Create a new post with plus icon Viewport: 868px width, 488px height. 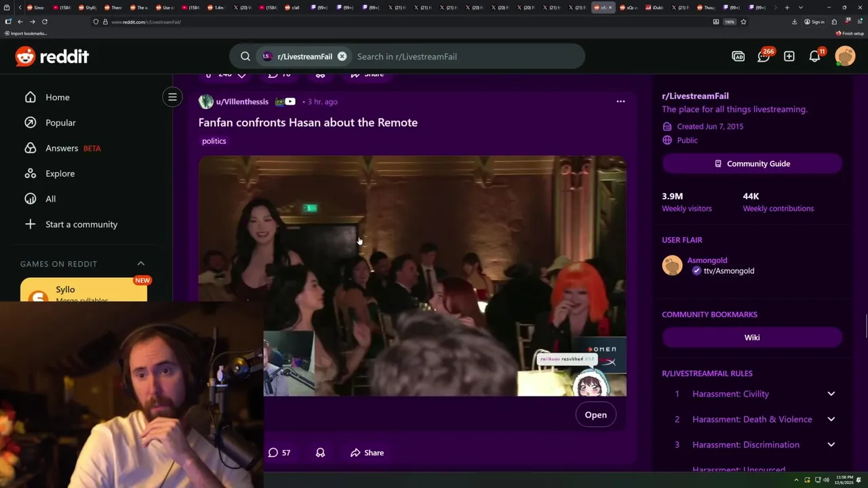(x=789, y=56)
